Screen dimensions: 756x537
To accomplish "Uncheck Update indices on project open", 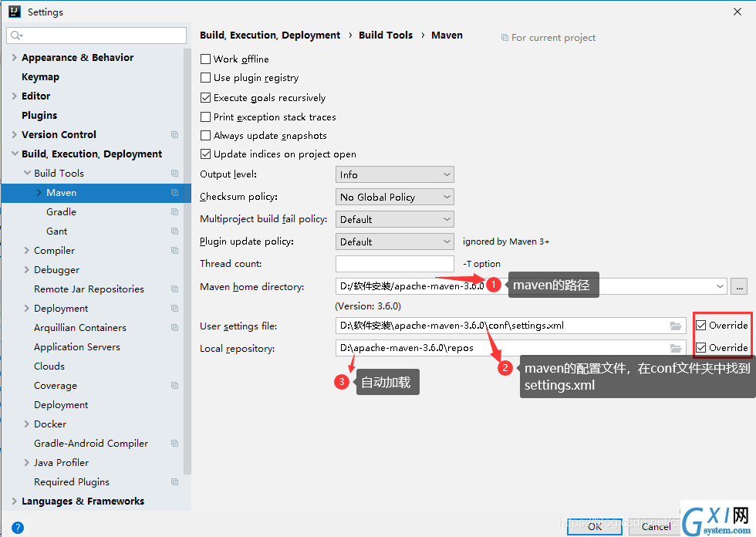I will 205,154.
